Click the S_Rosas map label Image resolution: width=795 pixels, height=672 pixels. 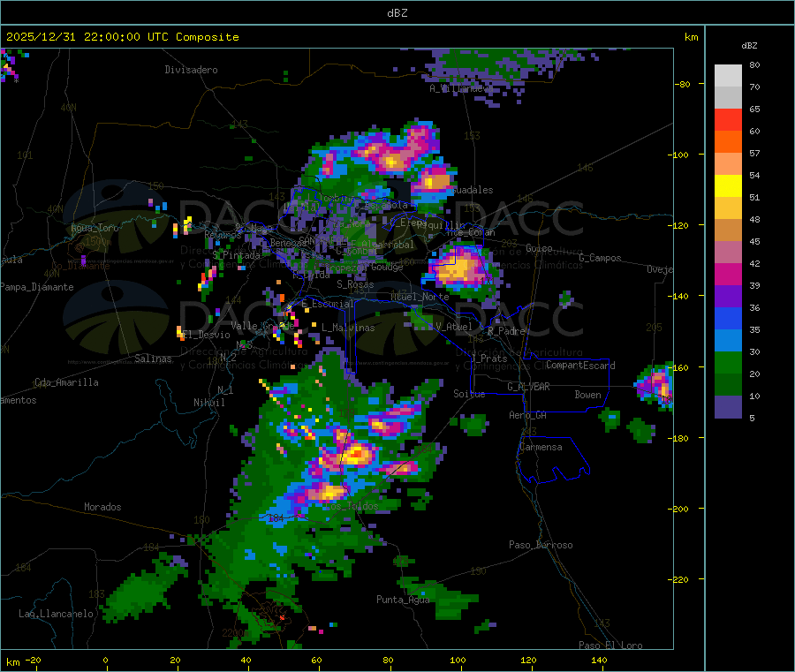(355, 284)
